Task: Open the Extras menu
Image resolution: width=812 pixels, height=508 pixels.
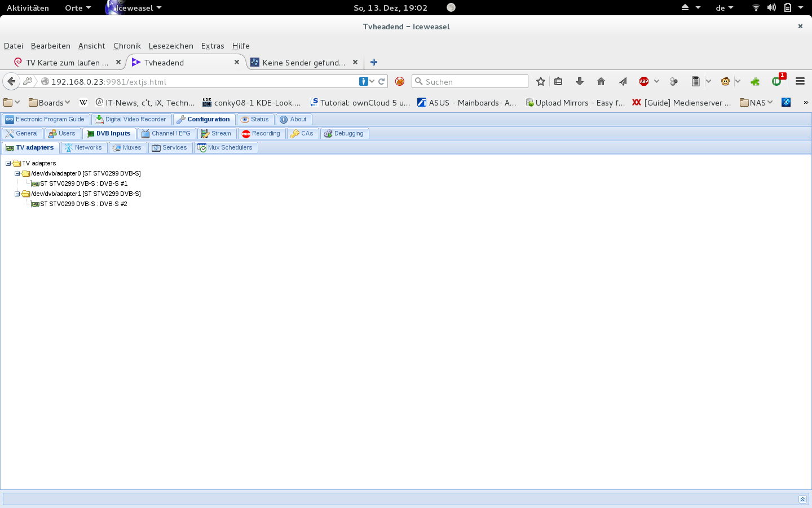Action: (213, 46)
